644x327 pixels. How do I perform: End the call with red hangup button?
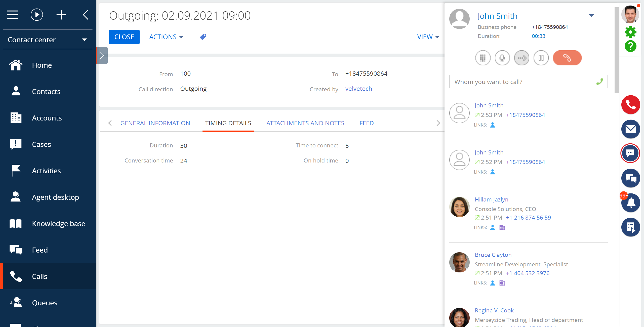[x=567, y=58]
